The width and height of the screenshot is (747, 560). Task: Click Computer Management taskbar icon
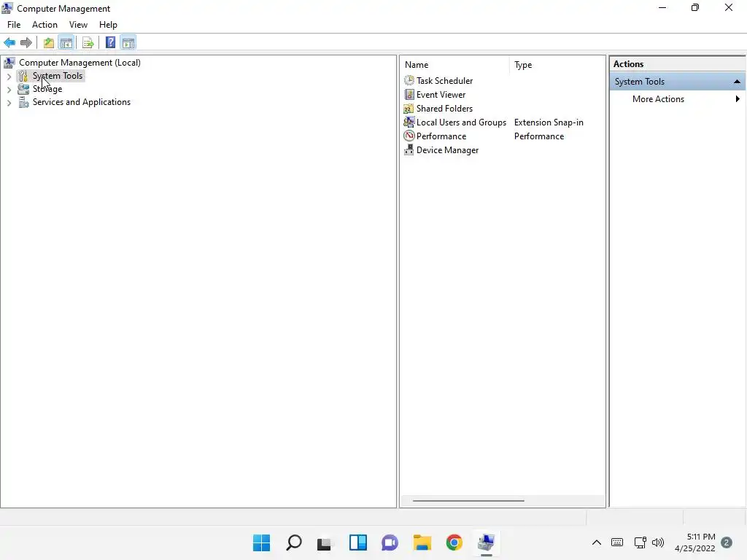point(486,542)
